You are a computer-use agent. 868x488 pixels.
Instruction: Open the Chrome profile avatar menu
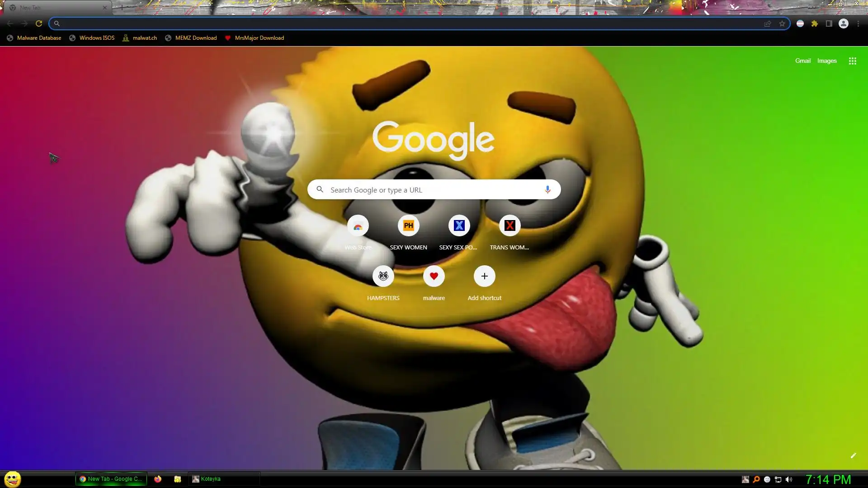click(x=844, y=23)
